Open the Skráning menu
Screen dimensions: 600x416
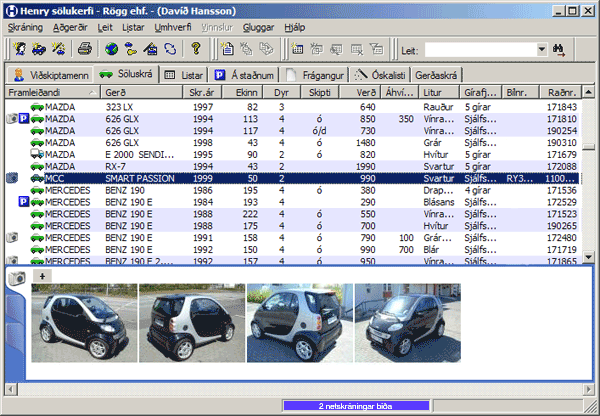tap(25, 28)
